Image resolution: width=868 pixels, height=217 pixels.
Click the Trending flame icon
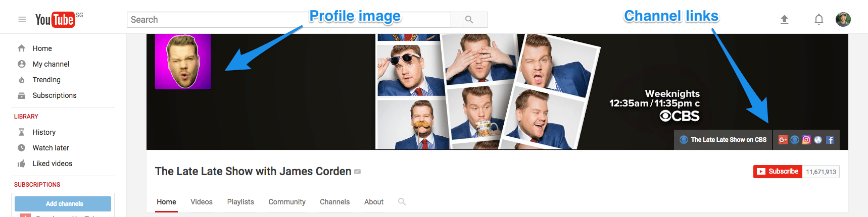pyautogui.click(x=21, y=80)
